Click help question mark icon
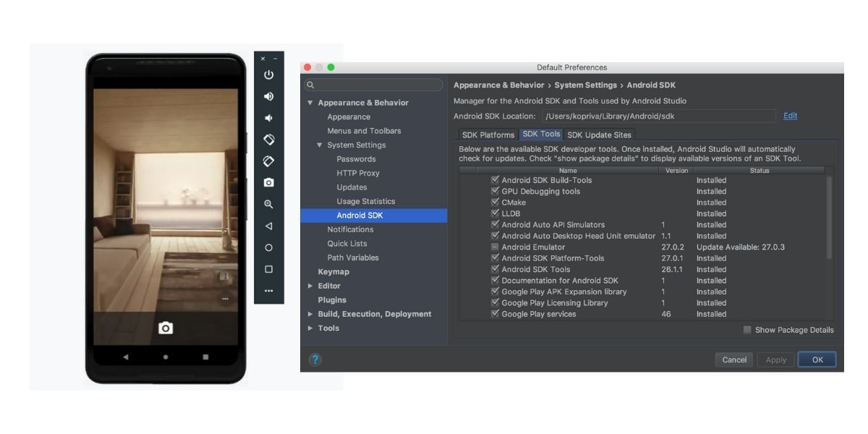The width and height of the screenshot is (868, 434). pyautogui.click(x=315, y=359)
